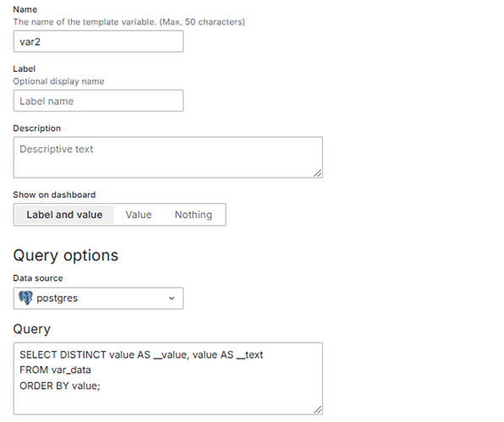Click the 'Description' field label

point(37,129)
